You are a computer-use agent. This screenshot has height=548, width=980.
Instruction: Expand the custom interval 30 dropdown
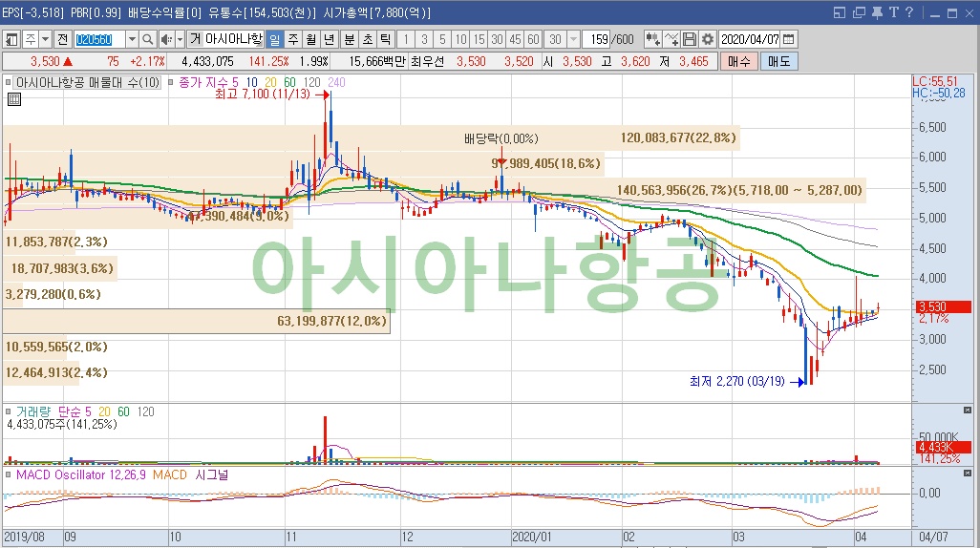pyautogui.click(x=573, y=39)
